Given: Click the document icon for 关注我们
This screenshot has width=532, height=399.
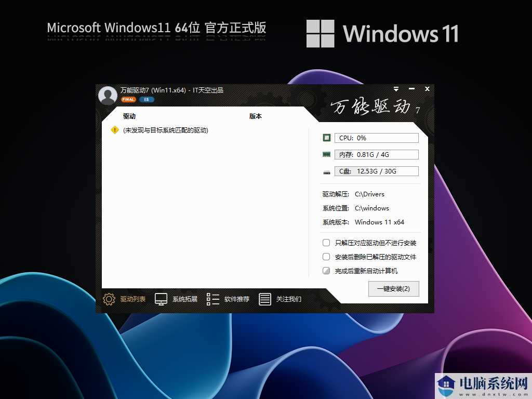Looking at the screenshot, I should (264, 299).
